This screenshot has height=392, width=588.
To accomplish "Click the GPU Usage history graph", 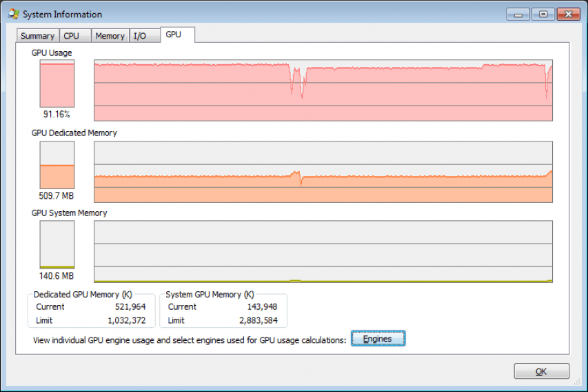I will pyautogui.click(x=323, y=90).
